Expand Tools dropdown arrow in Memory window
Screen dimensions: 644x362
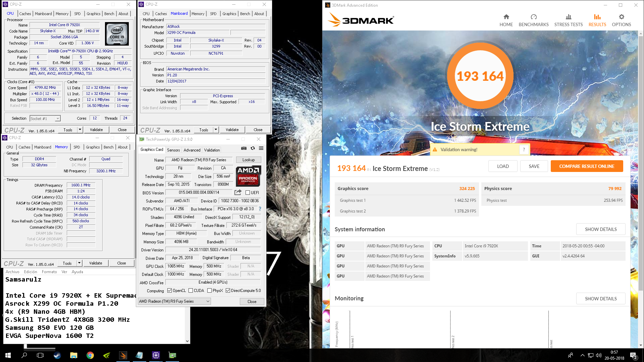pos(79,263)
